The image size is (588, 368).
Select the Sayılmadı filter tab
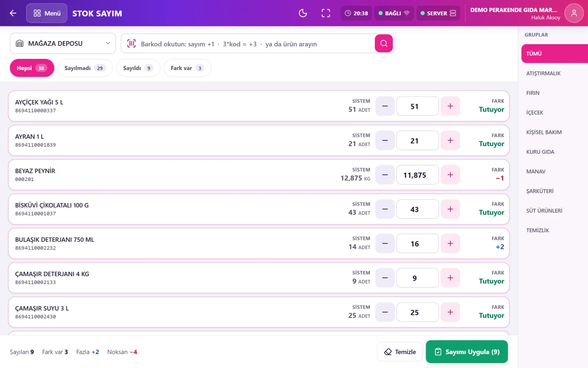coord(85,68)
